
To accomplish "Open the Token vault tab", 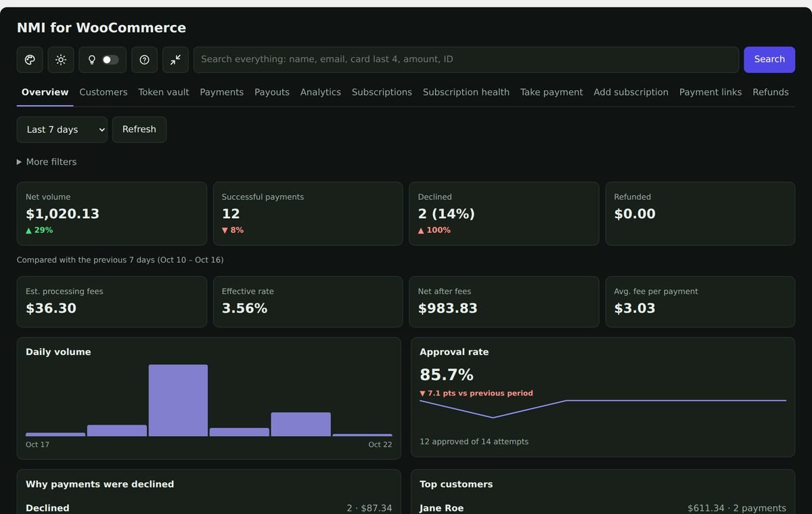I will coord(164,92).
